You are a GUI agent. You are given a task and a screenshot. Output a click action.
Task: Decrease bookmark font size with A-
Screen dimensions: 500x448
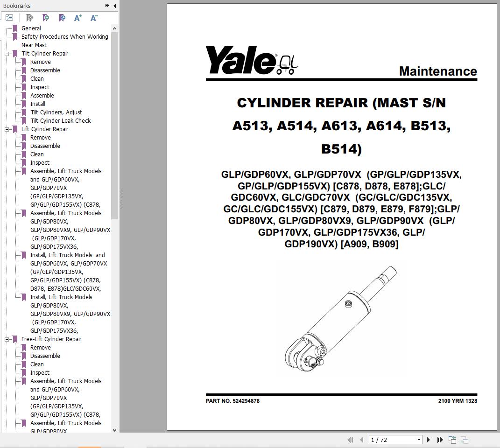click(94, 18)
